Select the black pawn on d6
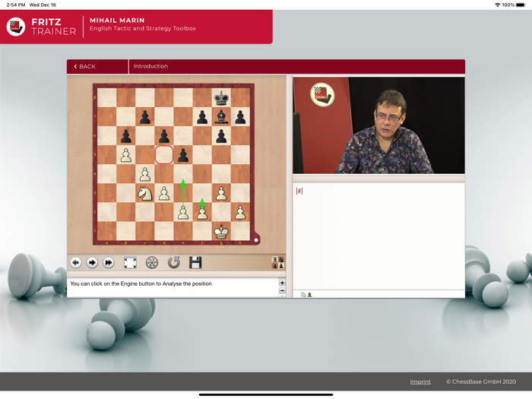The height and width of the screenshot is (399, 532). pos(164,136)
